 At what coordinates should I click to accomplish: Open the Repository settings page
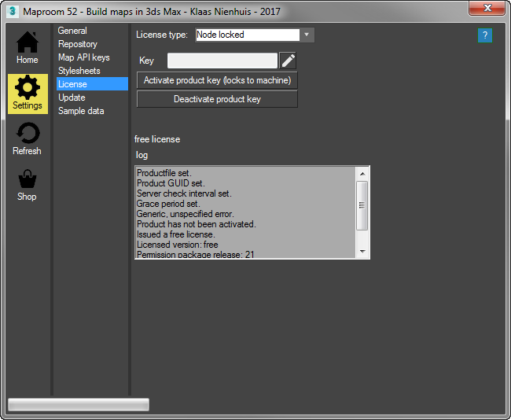click(x=78, y=44)
